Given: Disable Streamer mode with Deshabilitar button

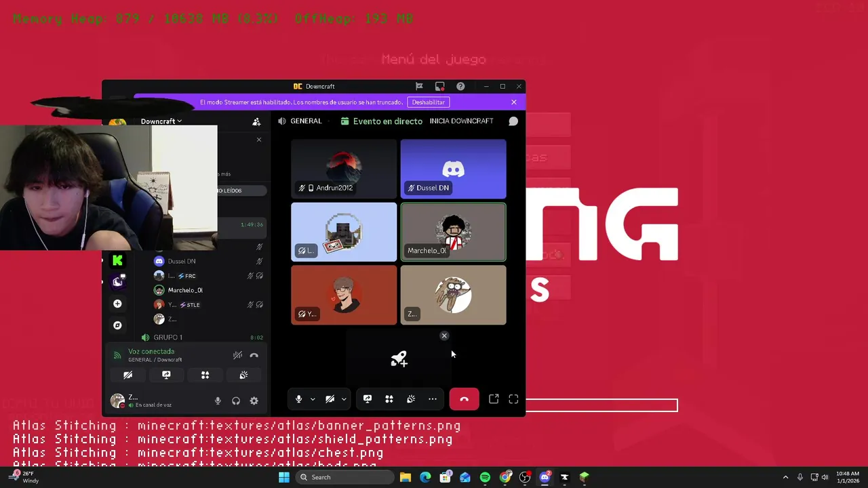Looking at the screenshot, I should tap(429, 102).
